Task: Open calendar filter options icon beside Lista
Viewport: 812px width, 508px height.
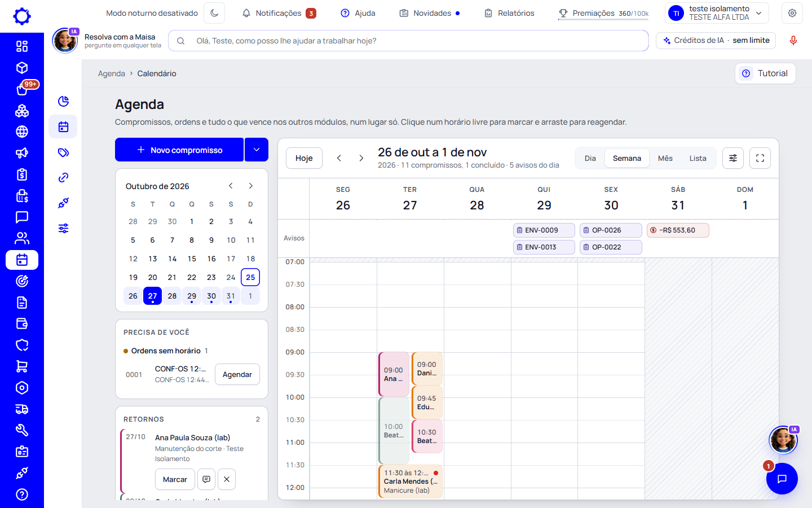Action: point(733,158)
